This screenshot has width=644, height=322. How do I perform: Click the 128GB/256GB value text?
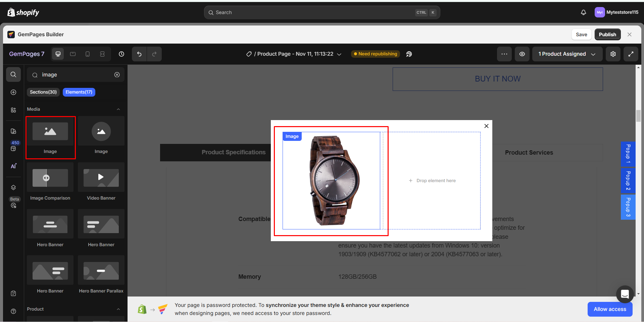coord(357,277)
